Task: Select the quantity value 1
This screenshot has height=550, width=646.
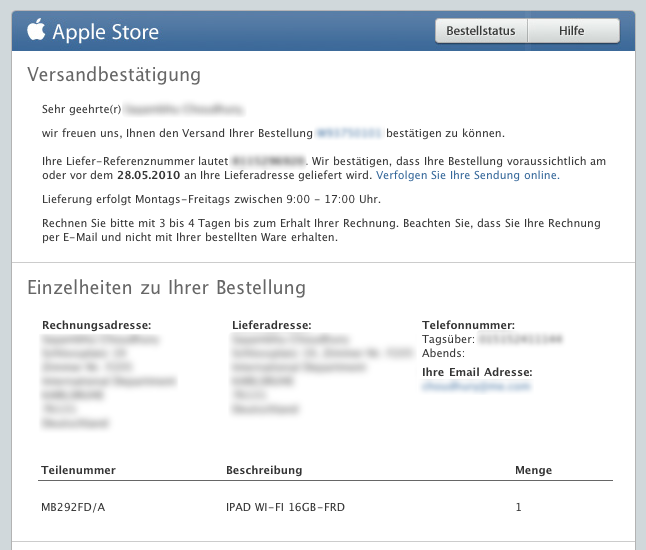Action: click(x=518, y=507)
